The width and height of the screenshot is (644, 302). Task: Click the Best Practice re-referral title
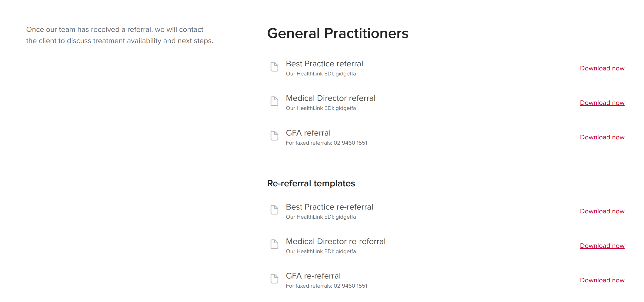coord(329,207)
